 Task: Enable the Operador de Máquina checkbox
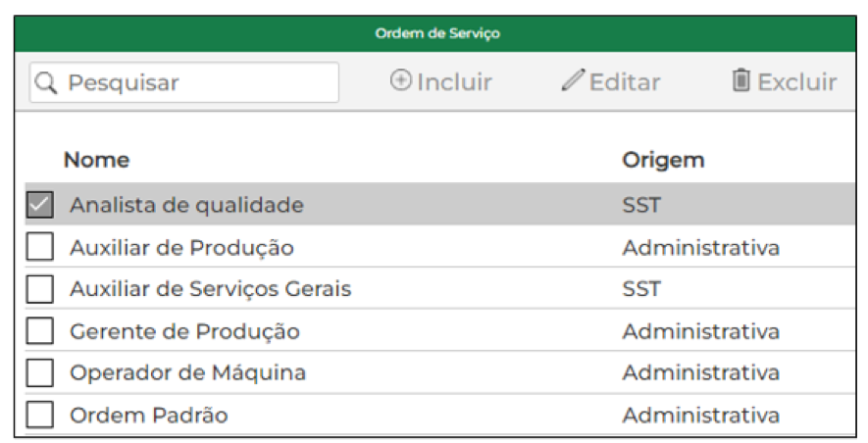pyautogui.click(x=40, y=372)
